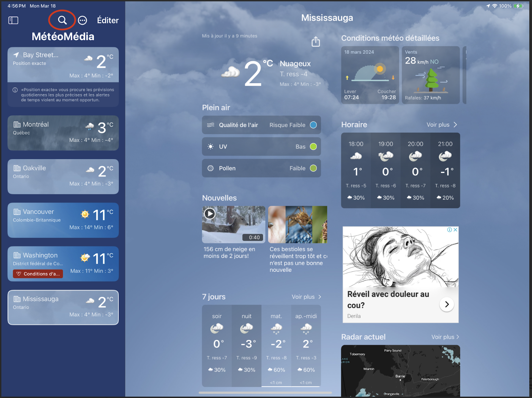The image size is (532, 398).
Task: Read the Ces bestioles se réveillent headline
Action: point(298,259)
